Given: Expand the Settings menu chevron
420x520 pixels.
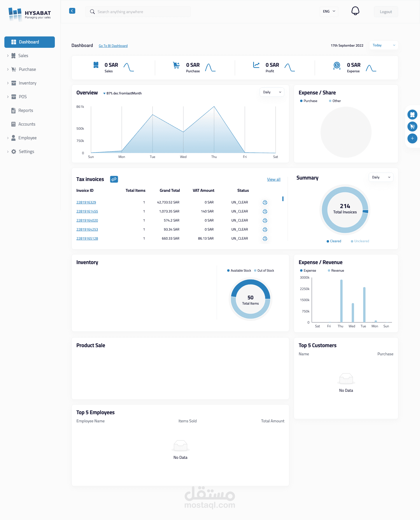Looking at the screenshot, I should (8, 152).
